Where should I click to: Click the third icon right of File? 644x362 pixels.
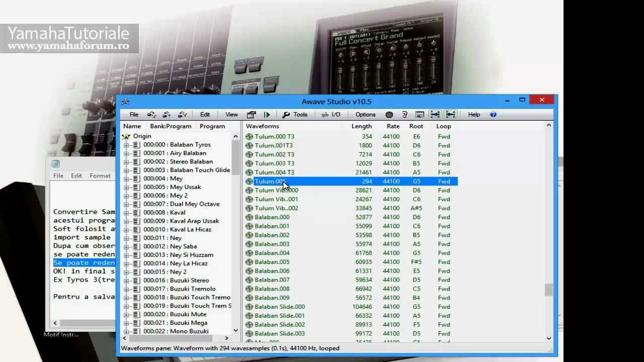pyautogui.click(x=182, y=115)
